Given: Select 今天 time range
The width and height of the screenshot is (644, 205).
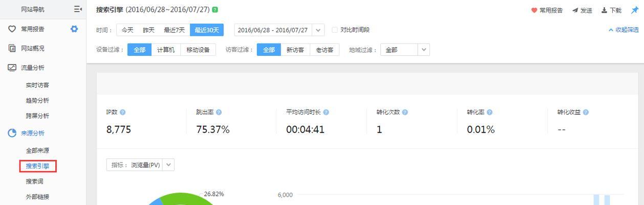Looking at the screenshot, I should (x=127, y=30).
